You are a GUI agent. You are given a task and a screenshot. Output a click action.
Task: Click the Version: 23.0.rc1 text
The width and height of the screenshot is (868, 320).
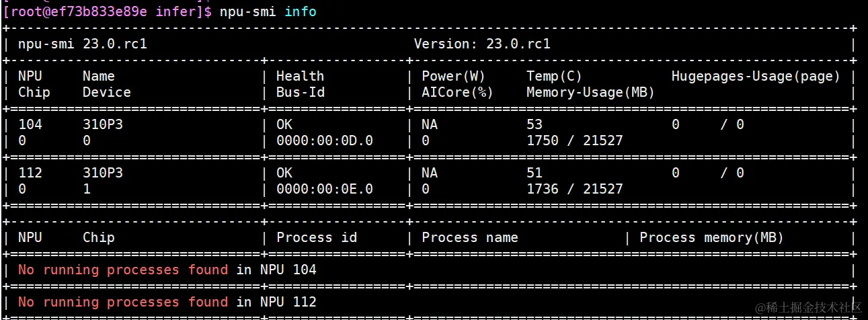(482, 44)
